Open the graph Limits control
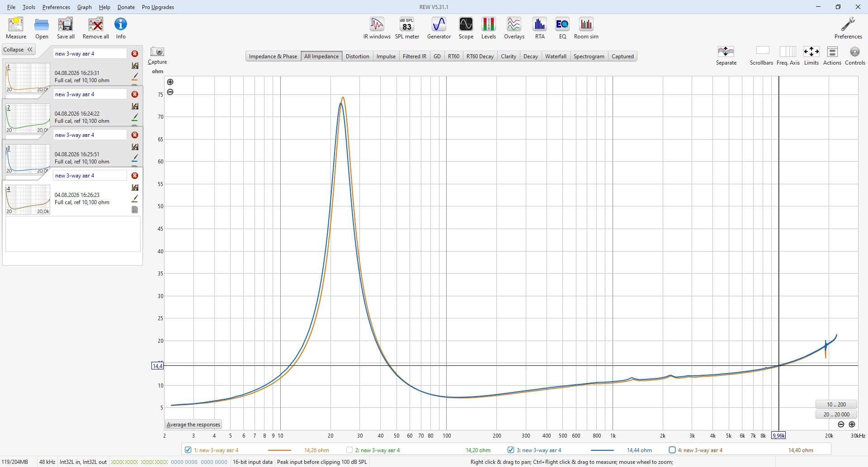 pos(811,56)
